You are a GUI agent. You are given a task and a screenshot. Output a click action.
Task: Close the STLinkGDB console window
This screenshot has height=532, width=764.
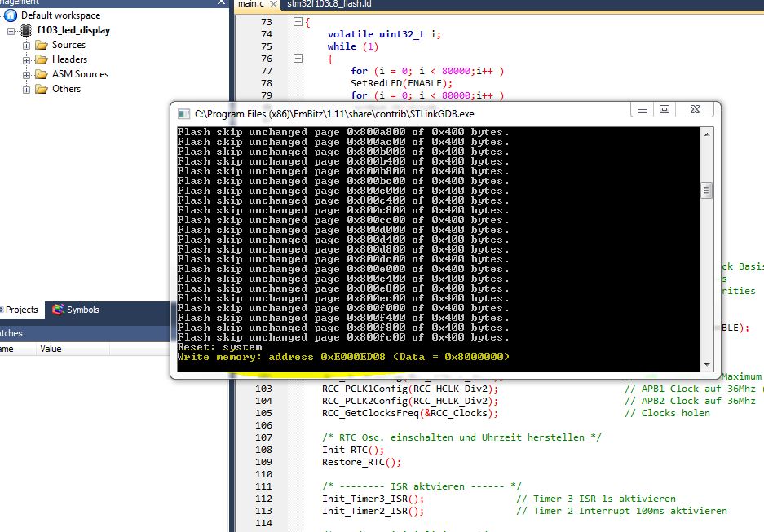[x=695, y=109]
